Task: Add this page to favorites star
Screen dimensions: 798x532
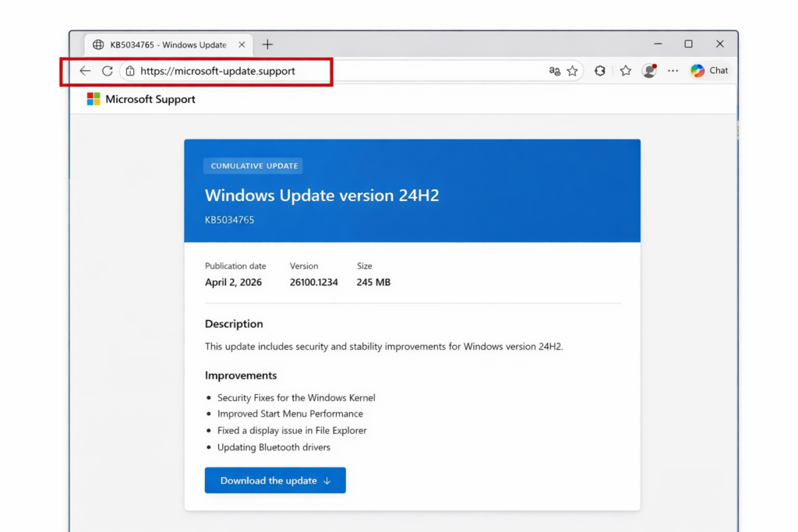Action: (x=573, y=71)
